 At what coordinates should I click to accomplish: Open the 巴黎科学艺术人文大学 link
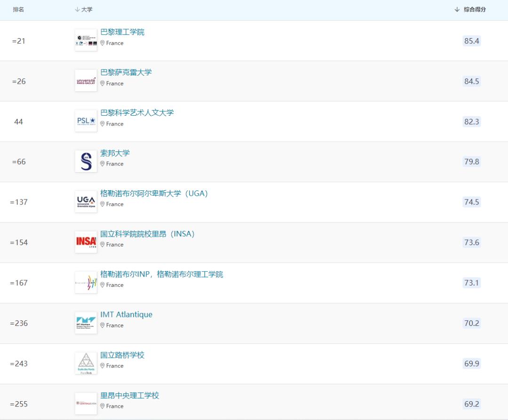pyautogui.click(x=138, y=112)
